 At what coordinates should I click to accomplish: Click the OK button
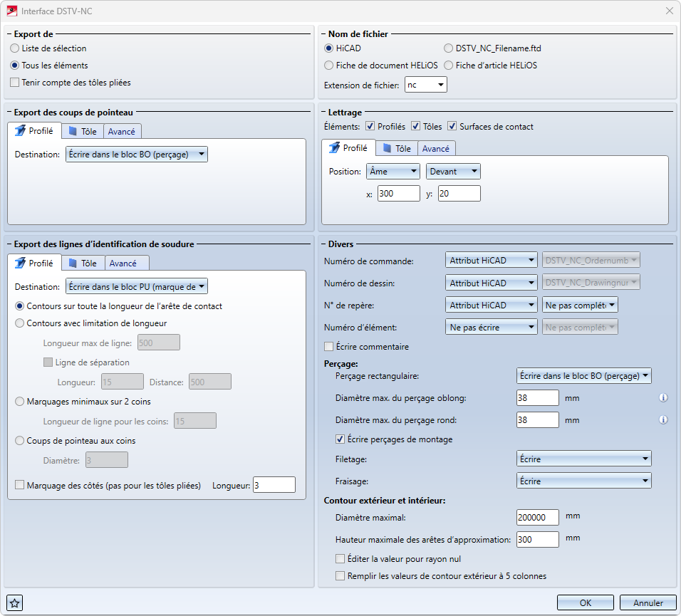585,602
